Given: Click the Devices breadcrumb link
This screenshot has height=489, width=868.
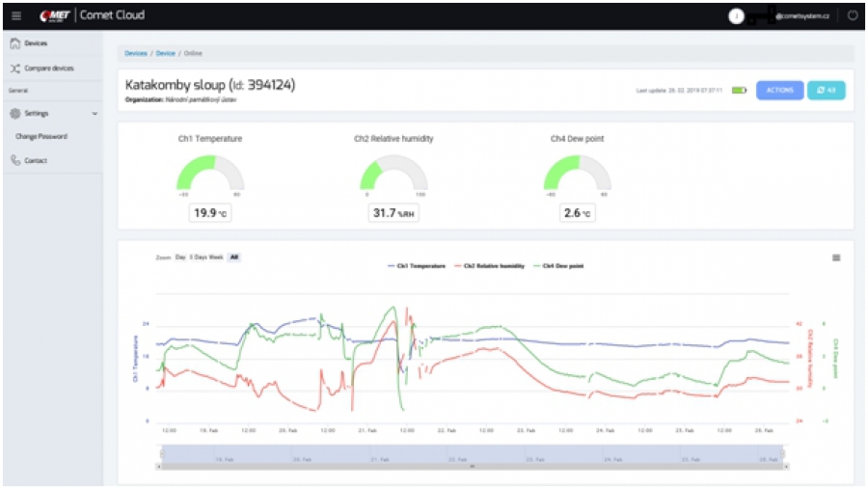Looking at the screenshot, I should click(136, 53).
